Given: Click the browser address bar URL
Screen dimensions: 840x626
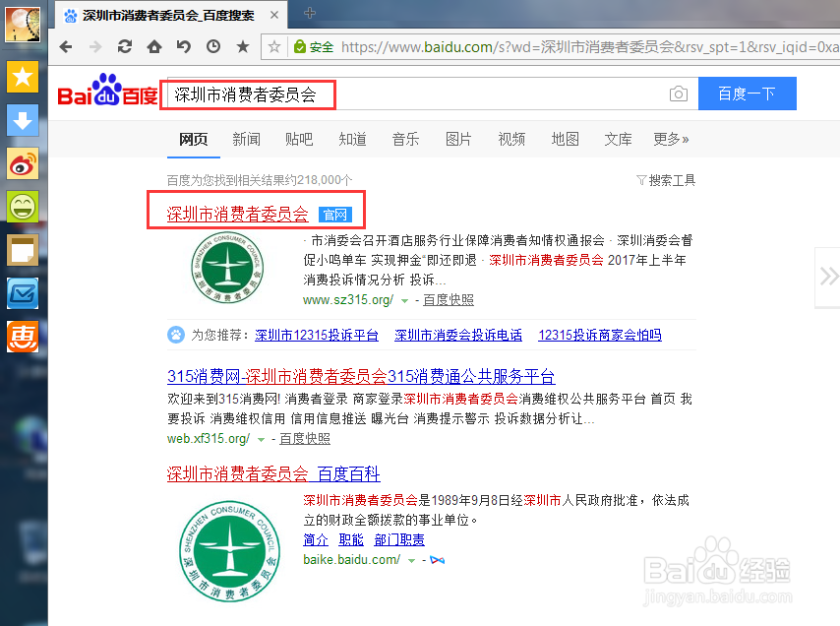Looking at the screenshot, I should click(x=589, y=47).
